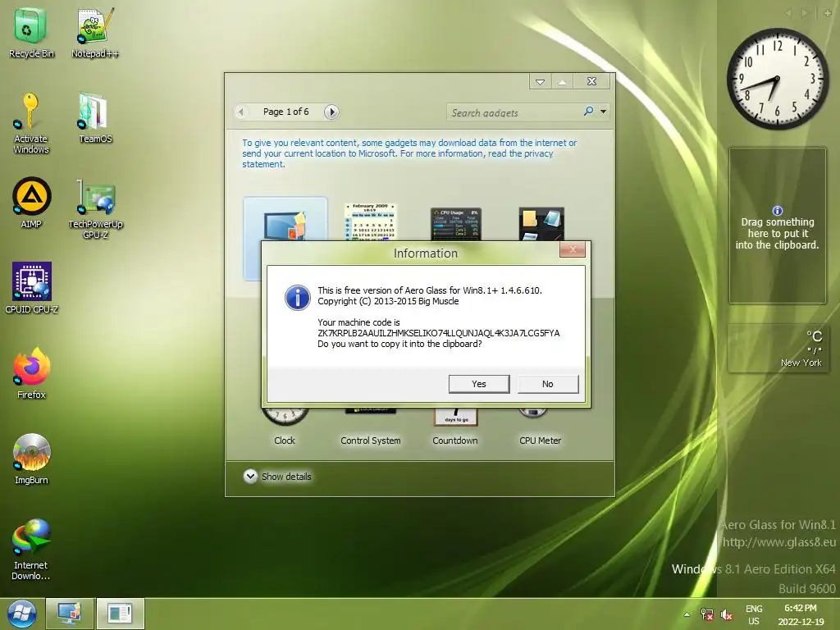Click the clipboard drop gadget on sidebar

(x=778, y=226)
